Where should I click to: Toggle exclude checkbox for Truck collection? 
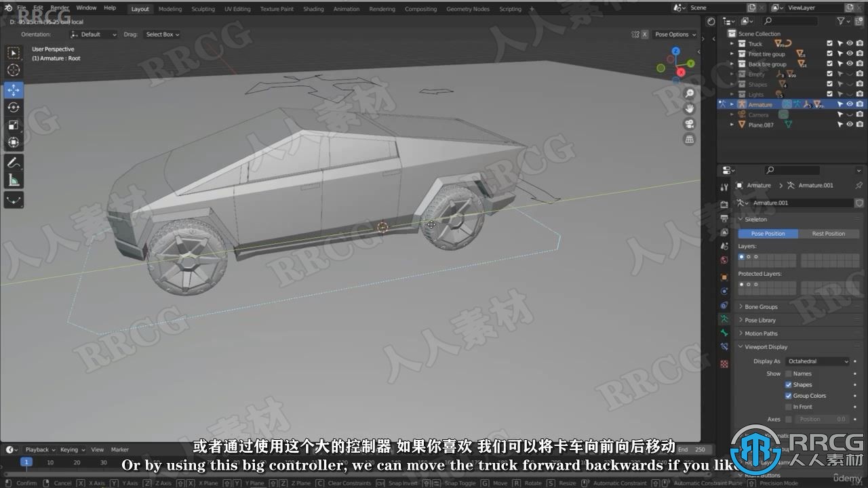pos(829,43)
